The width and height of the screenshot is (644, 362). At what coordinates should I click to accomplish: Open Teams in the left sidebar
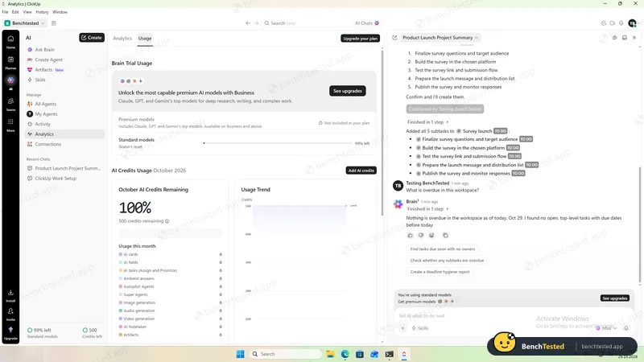coord(10,104)
